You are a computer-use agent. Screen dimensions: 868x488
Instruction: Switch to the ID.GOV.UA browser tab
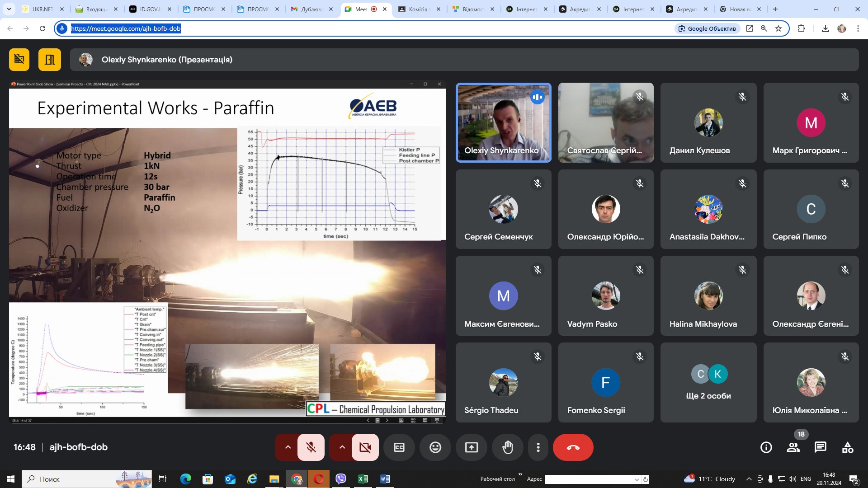coord(150,9)
